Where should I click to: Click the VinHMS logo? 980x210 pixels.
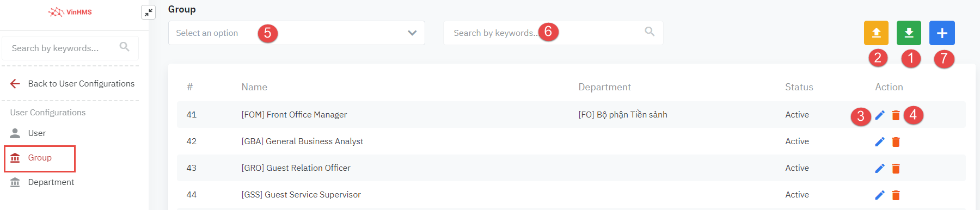tap(70, 12)
